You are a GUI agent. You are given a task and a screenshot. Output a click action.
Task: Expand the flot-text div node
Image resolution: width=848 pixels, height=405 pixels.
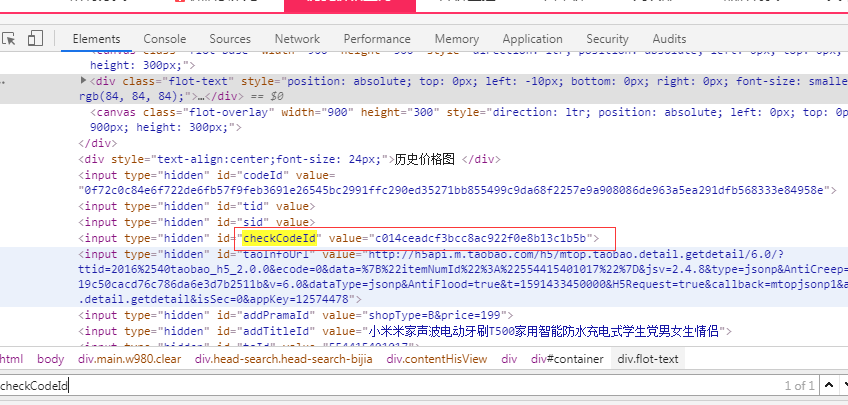83,81
